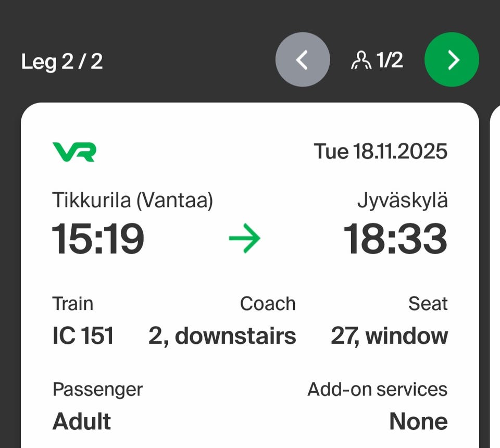The height and width of the screenshot is (448, 500).
Task: Tap the arrival station Jyväskylä
Action: point(402,201)
